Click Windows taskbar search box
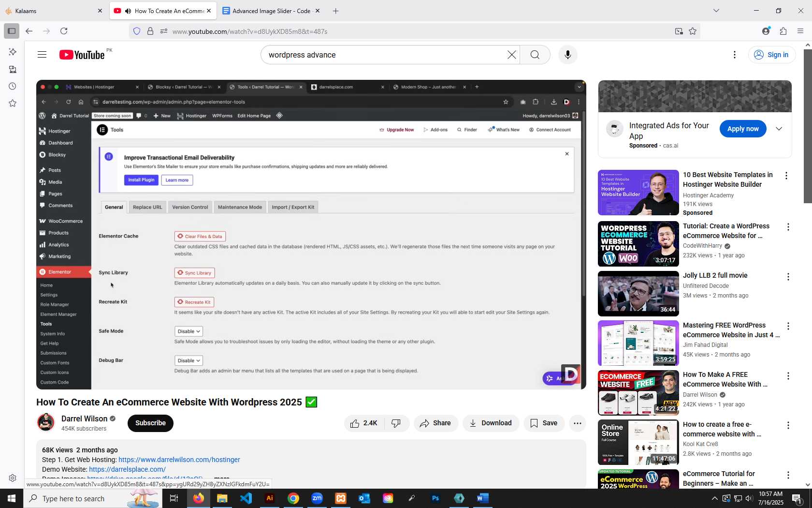The image size is (812, 508). pyautogui.click(x=93, y=498)
